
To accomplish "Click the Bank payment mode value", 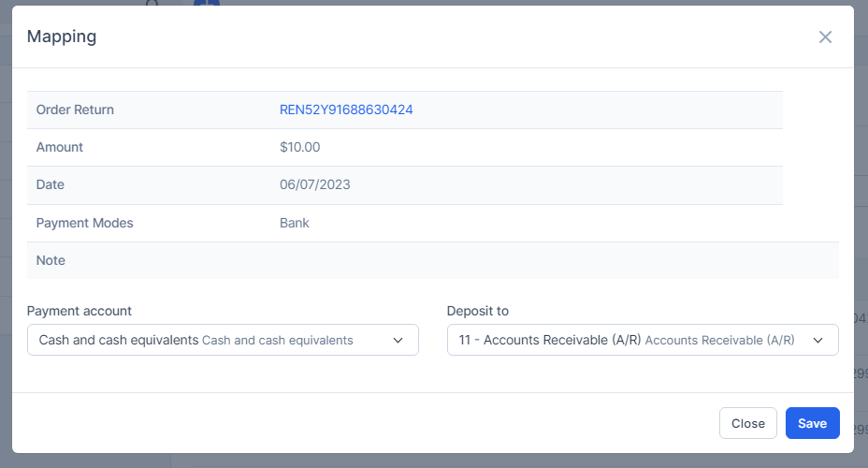I will [x=294, y=223].
